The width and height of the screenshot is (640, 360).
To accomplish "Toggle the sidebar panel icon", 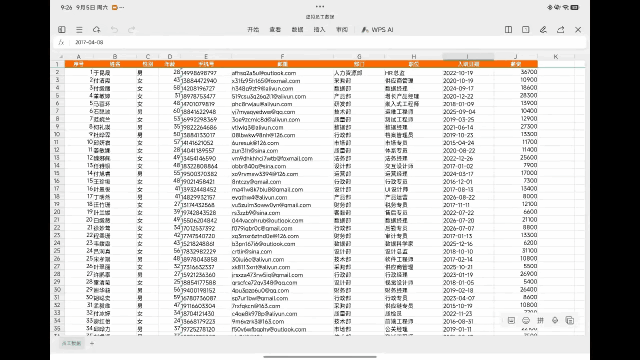I will [x=62, y=29].
